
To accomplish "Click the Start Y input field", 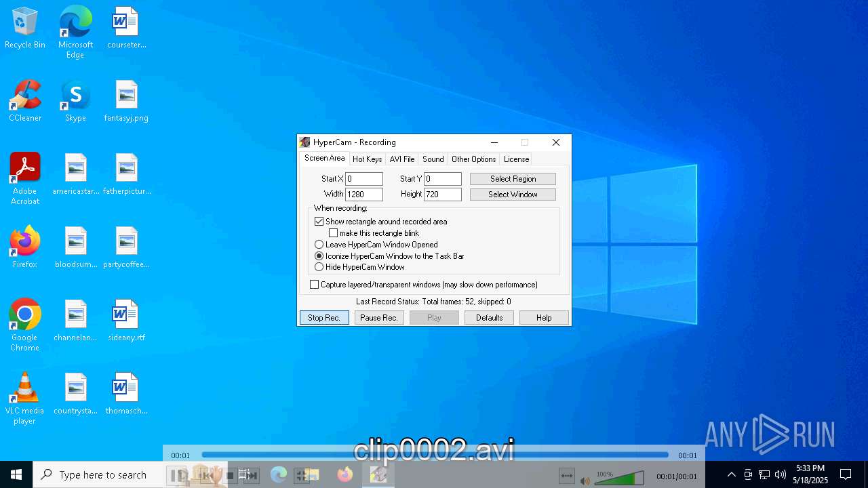I will [x=443, y=179].
